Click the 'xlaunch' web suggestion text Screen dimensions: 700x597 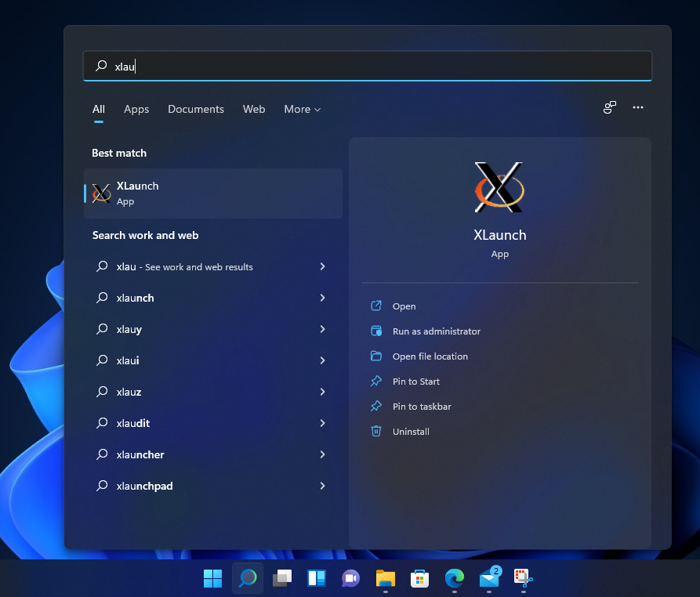pyautogui.click(x=136, y=298)
